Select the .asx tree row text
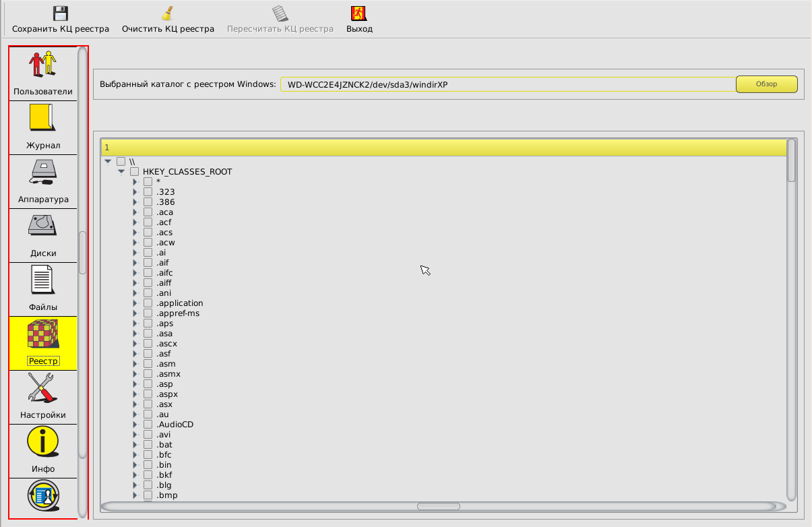The height and width of the screenshot is (527, 812). 164,404
